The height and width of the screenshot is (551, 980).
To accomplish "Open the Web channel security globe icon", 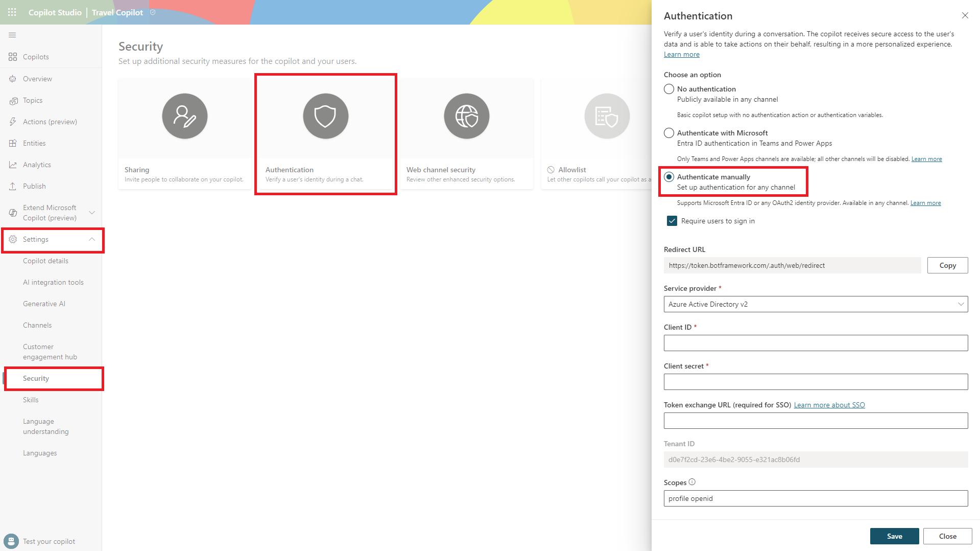I will point(466,116).
